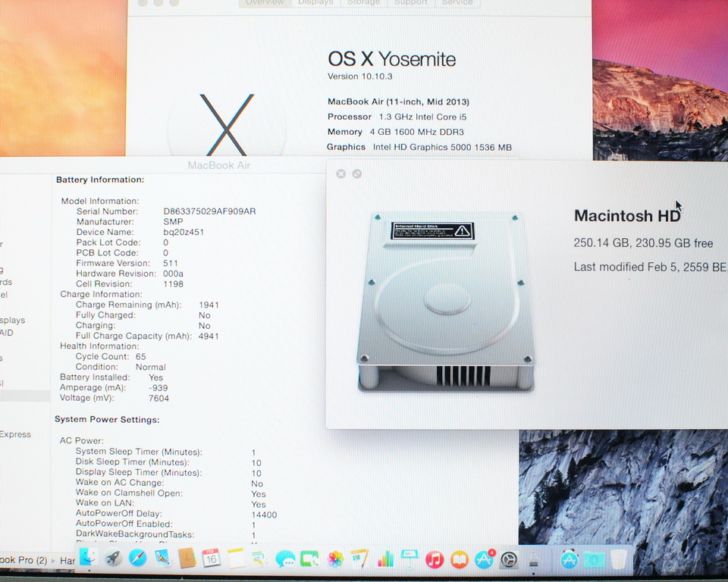Open Numbers bar chart icon

(385, 559)
